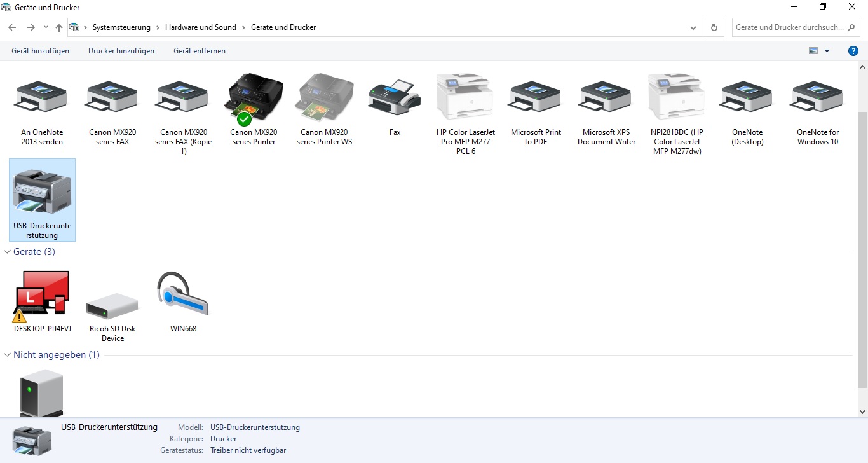Click Gerät entfernen
The image size is (868, 463).
point(200,51)
